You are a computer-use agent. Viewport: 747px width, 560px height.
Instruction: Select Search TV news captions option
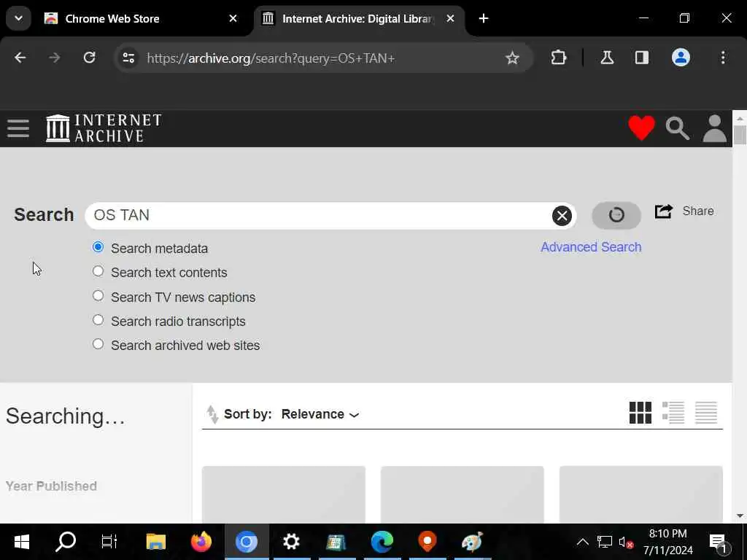(98, 296)
